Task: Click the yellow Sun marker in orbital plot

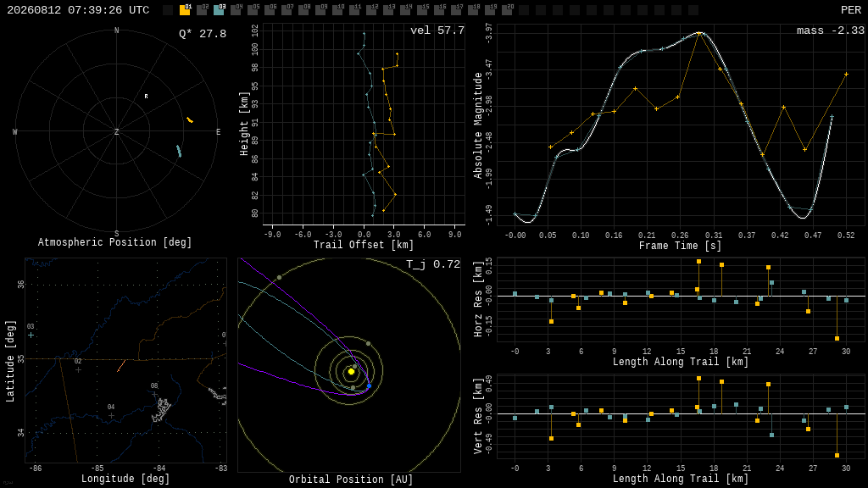Action: (351, 371)
